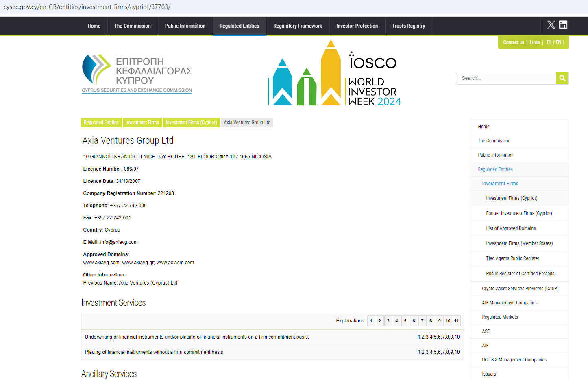Open the Investor Protection menu item
Viewport: 588px width, 381px height.
tap(357, 26)
